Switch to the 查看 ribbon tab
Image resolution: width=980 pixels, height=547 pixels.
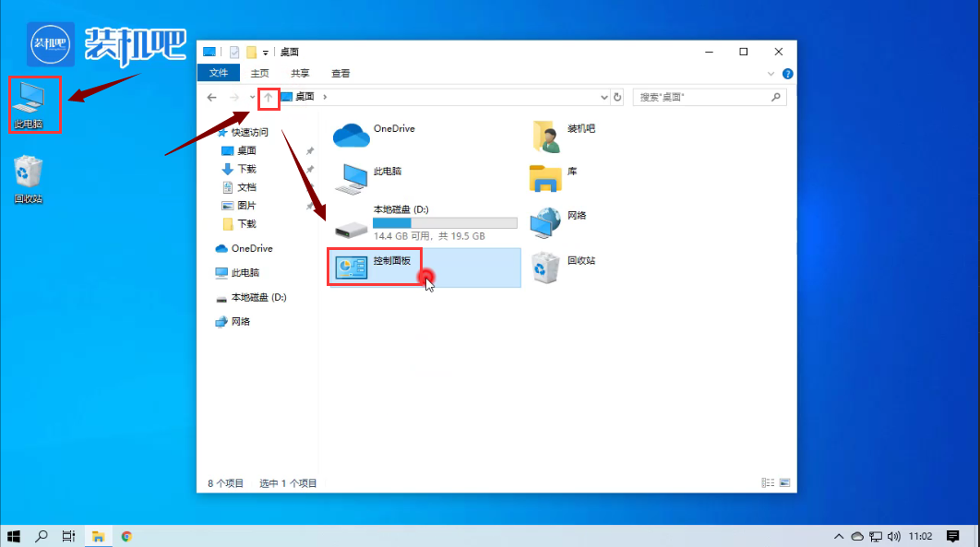pos(341,73)
